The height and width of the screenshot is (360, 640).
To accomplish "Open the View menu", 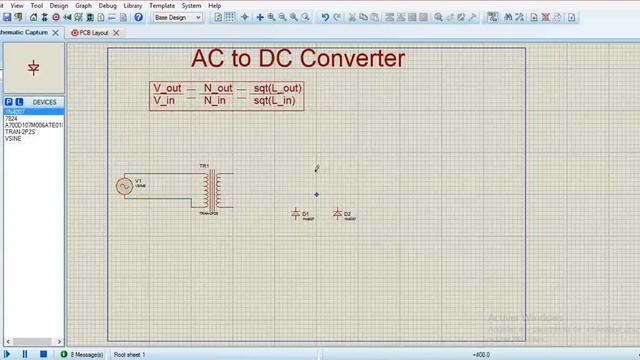I will click(x=17, y=6).
